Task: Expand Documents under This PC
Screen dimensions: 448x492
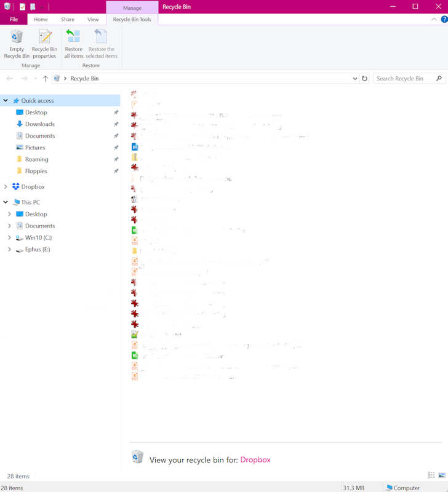Action: (x=9, y=226)
